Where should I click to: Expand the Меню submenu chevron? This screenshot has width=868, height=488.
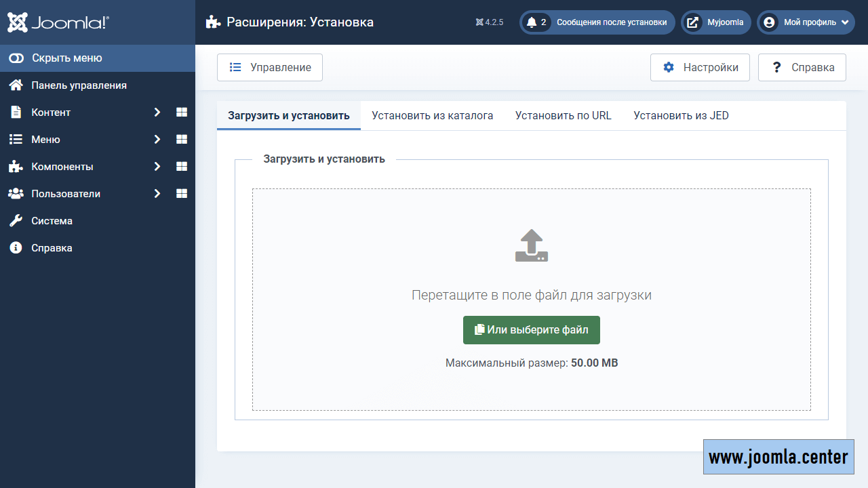[x=157, y=140]
